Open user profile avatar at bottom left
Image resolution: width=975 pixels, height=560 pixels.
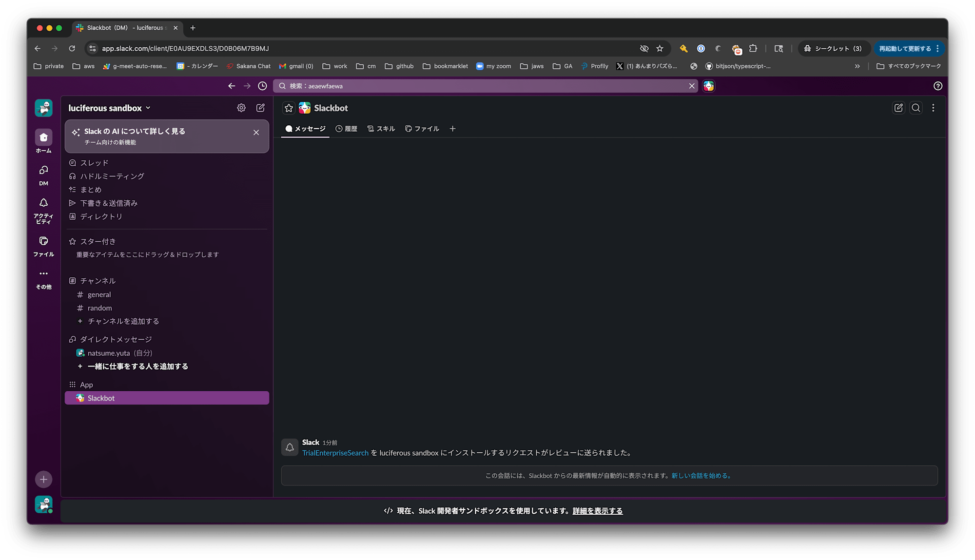[x=43, y=504]
